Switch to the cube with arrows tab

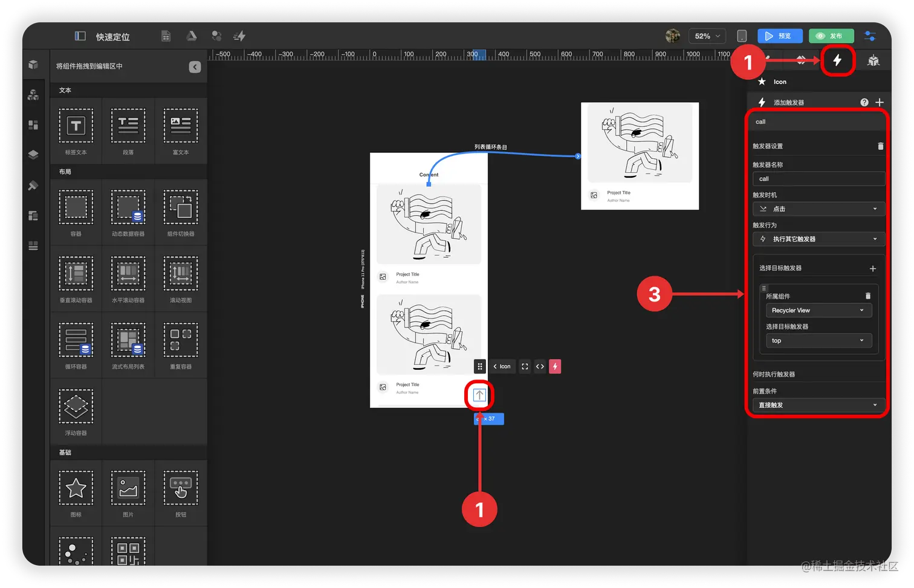tap(873, 60)
